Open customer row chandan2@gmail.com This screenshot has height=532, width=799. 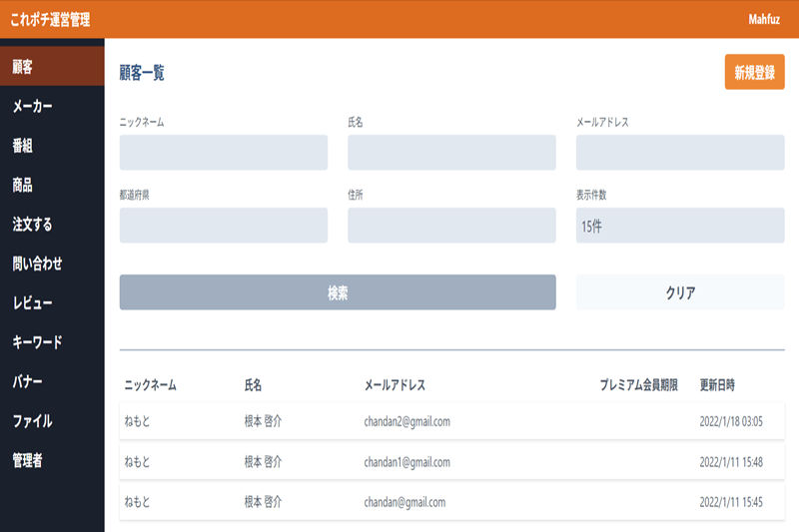[x=406, y=421]
